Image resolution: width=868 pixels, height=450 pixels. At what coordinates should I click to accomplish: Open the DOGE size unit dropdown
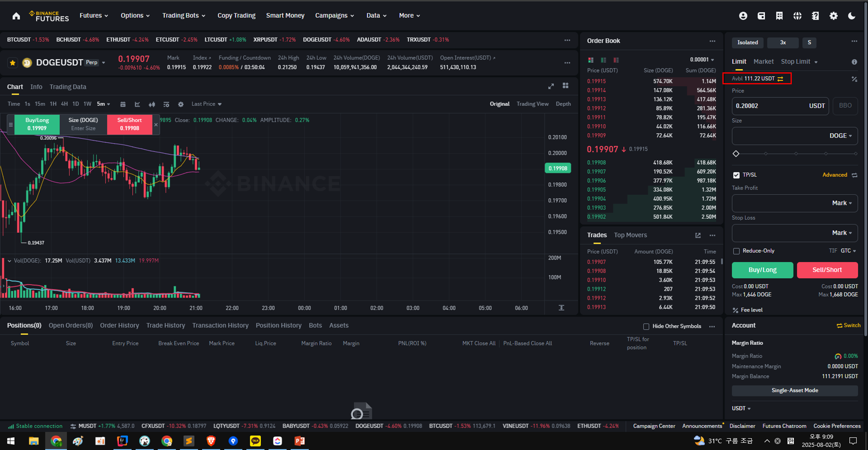pyautogui.click(x=840, y=136)
